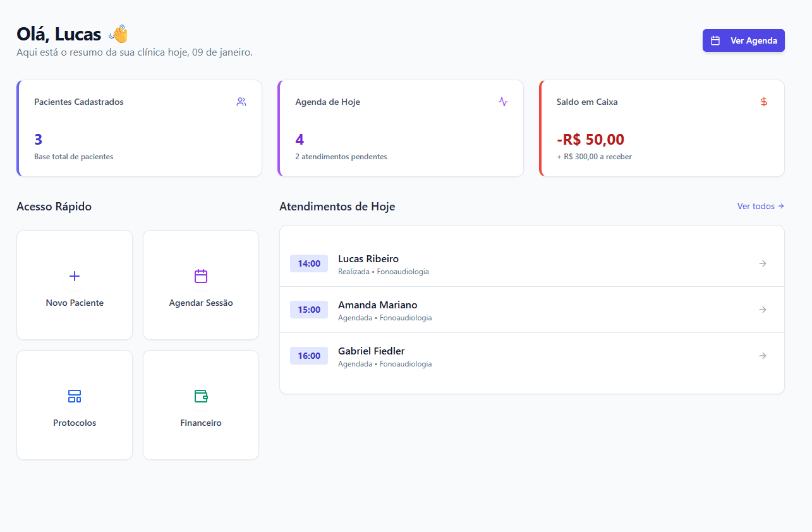Open Amanda Mariano's appointment arrow

point(762,310)
